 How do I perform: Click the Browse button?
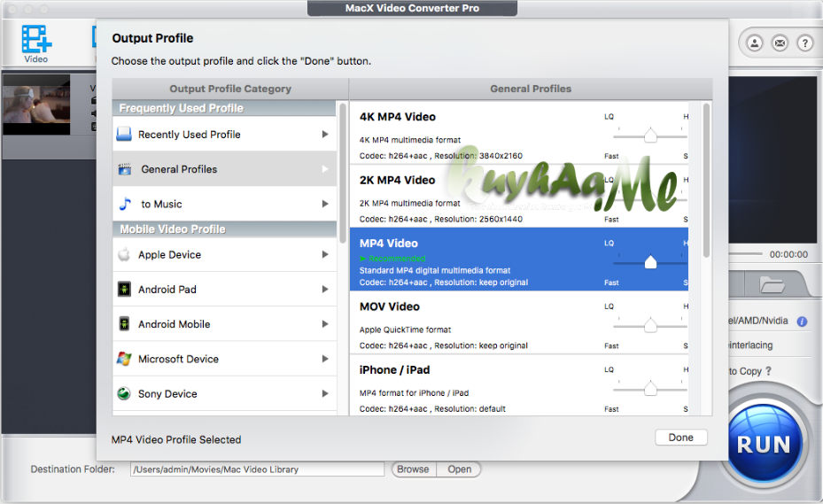pos(413,469)
